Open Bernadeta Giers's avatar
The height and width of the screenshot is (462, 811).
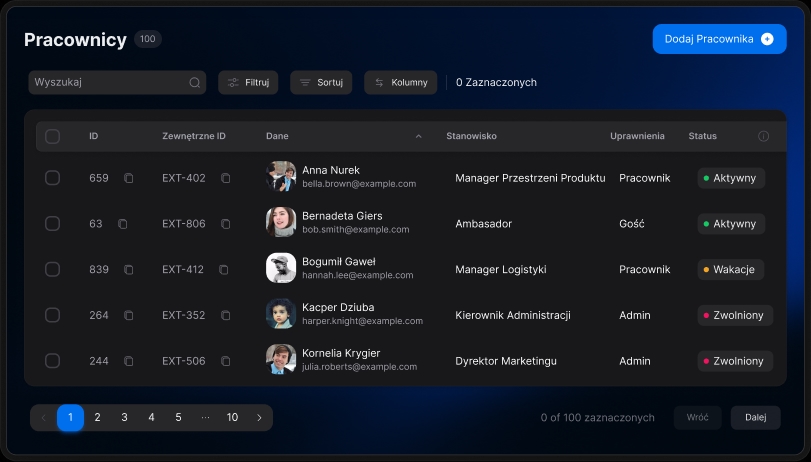click(x=281, y=222)
